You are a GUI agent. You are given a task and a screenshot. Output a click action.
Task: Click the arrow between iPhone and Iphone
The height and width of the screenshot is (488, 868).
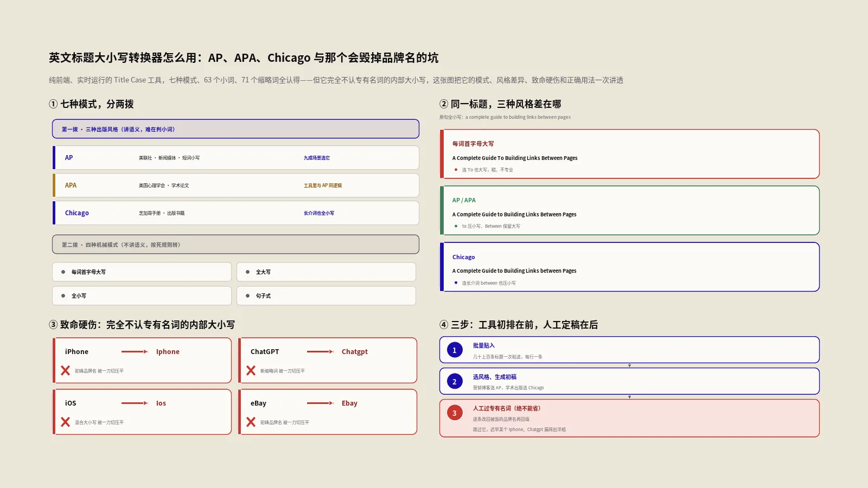coord(135,352)
